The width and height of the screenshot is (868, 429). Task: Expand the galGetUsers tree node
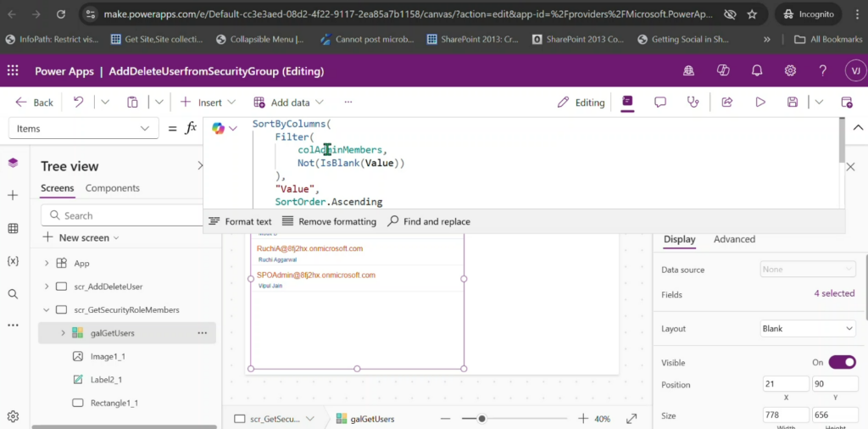click(63, 333)
